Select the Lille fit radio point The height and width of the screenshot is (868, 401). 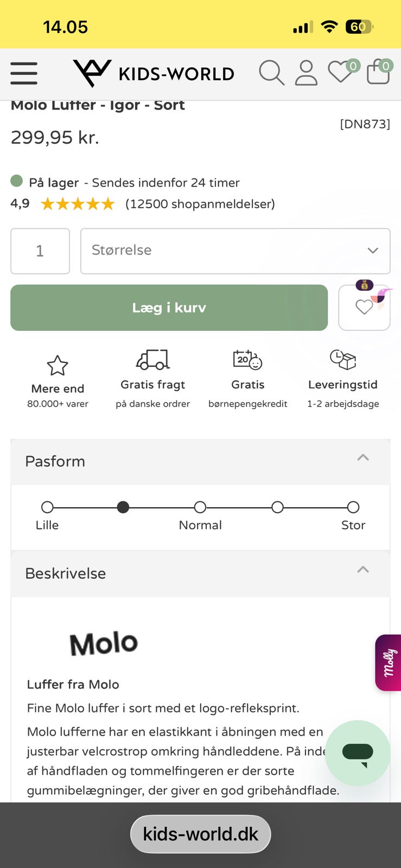coord(47,507)
